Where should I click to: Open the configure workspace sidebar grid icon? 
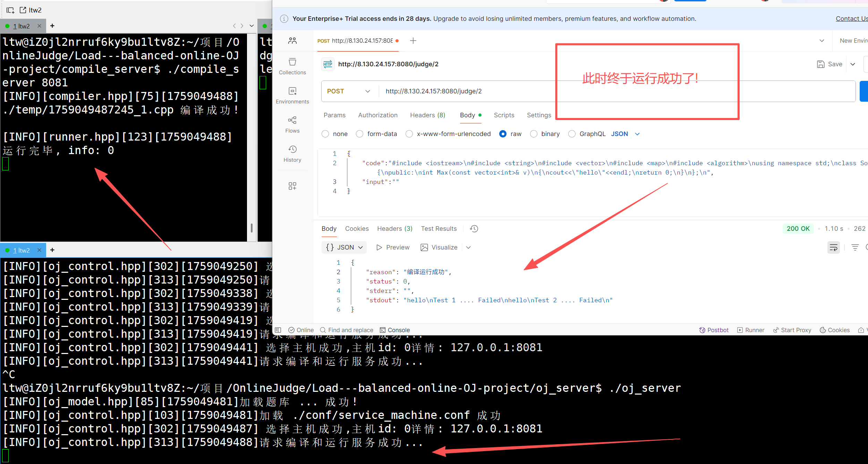pos(292,186)
